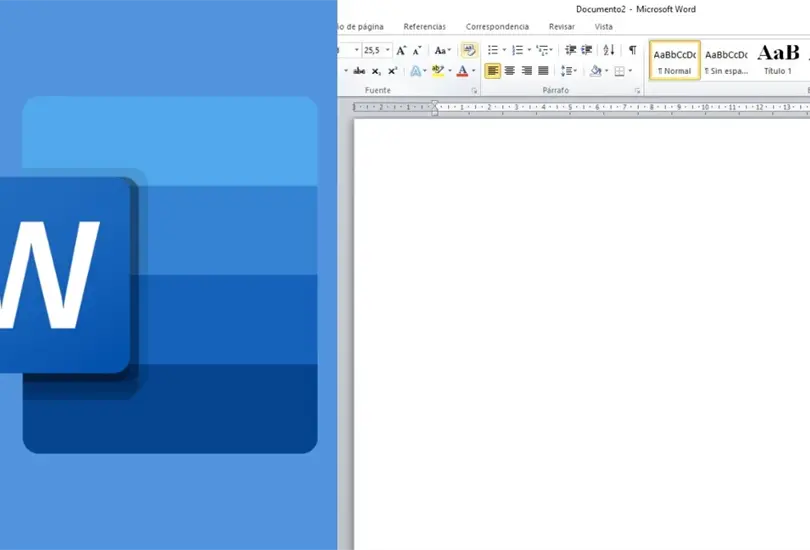
Task: Open the multilevel list menu
Action: (544, 50)
